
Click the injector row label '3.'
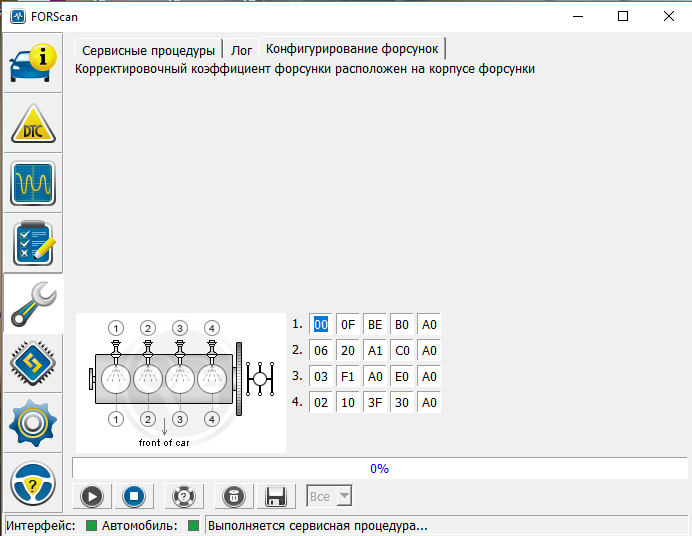point(297,376)
